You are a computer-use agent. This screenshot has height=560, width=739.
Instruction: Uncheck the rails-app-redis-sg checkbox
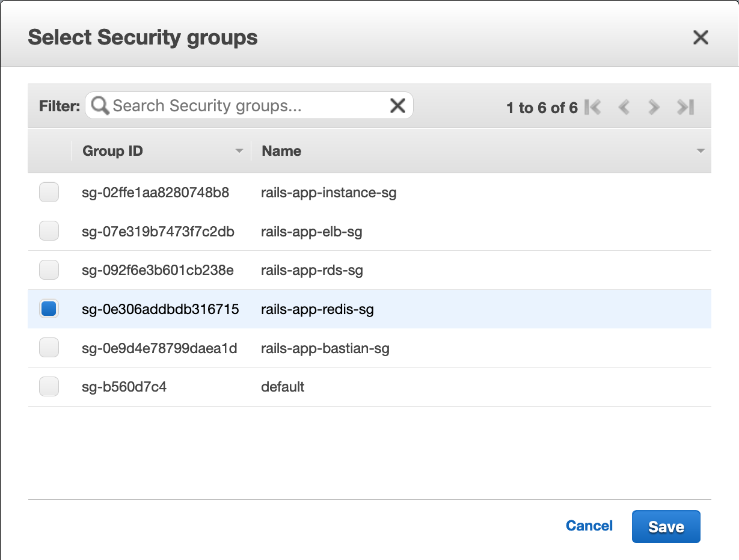[x=49, y=309]
